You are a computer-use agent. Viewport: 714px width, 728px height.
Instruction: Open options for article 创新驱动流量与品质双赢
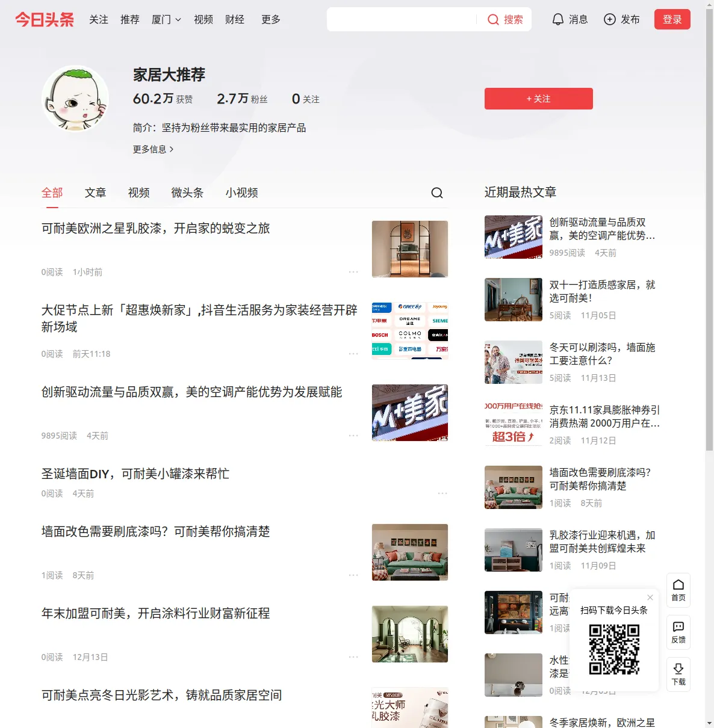[x=353, y=436]
